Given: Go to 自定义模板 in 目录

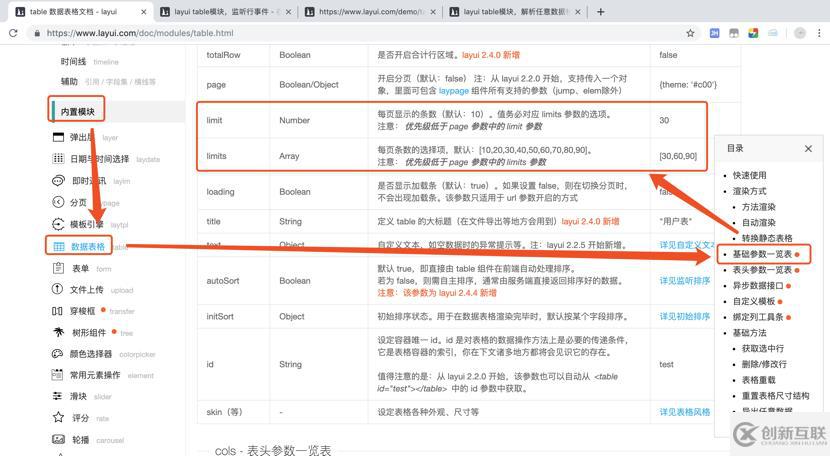Looking at the screenshot, I should coord(754,301).
